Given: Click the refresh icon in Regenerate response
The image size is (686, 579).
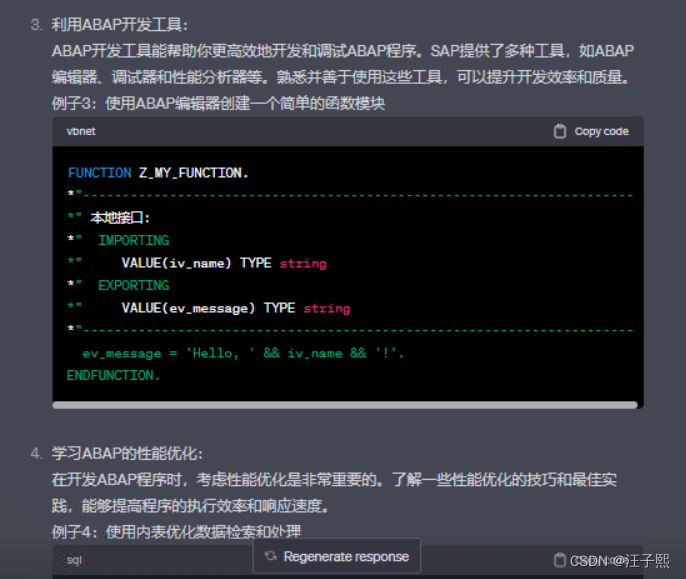Looking at the screenshot, I should (x=271, y=556).
